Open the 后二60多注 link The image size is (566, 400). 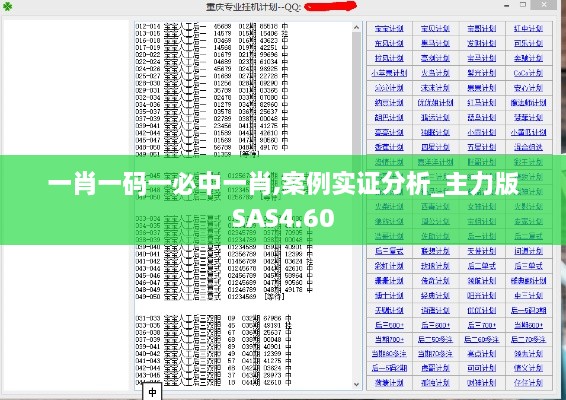482,340
